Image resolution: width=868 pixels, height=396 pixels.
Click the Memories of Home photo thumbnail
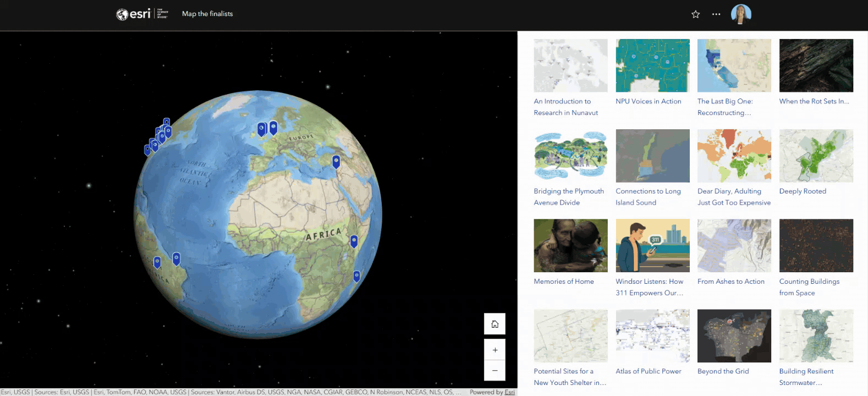tap(570, 245)
